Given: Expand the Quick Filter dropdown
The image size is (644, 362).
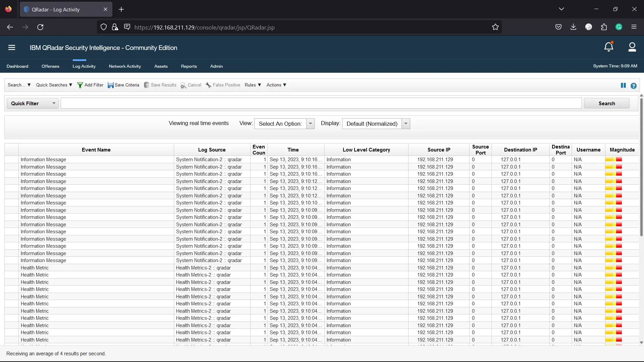Looking at the screenshot, I should pyautogui.click(x=33, y=103).
